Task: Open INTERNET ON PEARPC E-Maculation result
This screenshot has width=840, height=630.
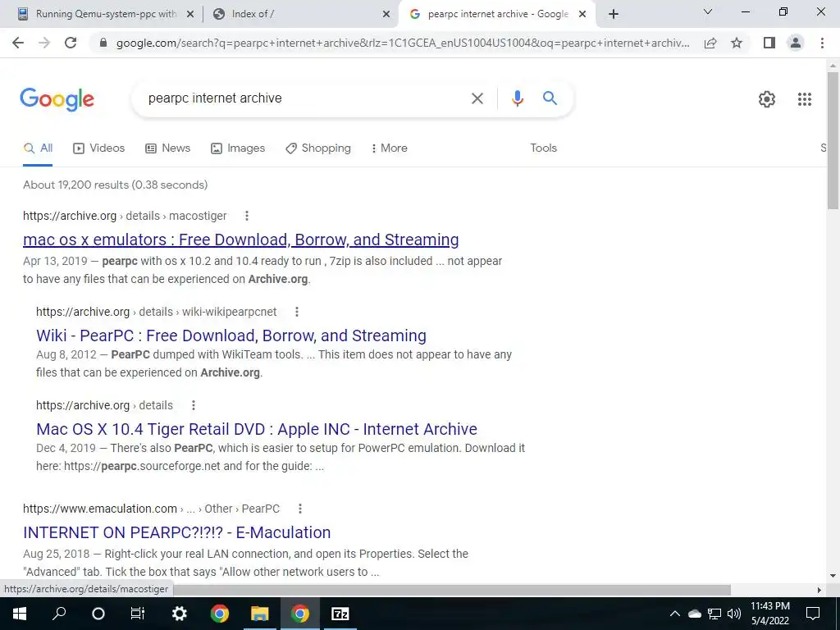Action: (177, 532)
